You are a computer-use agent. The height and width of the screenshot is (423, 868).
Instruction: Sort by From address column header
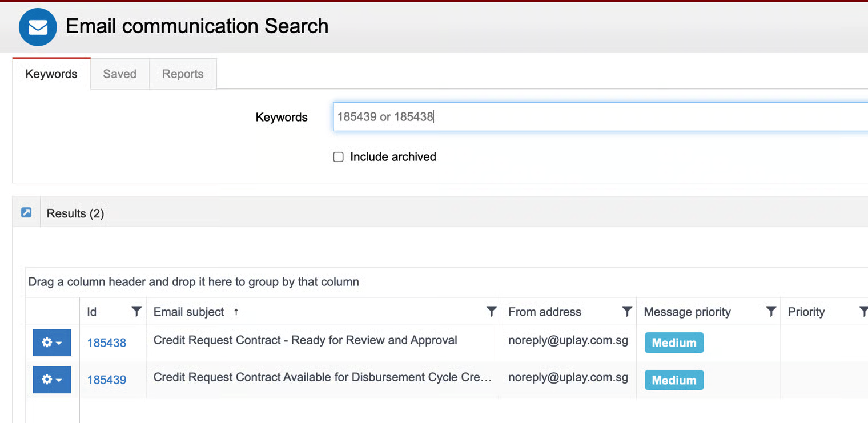545,312
